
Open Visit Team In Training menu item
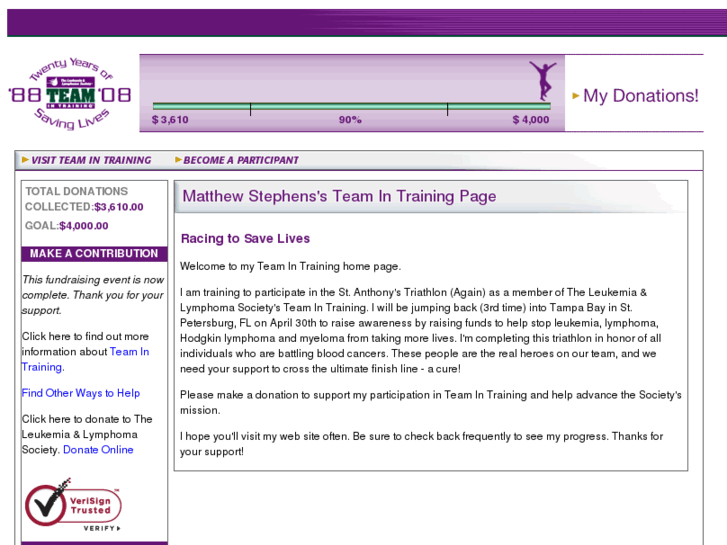91,160
